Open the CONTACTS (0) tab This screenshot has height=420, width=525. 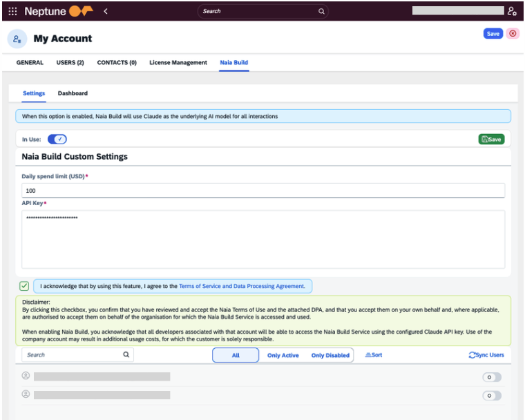[117, 63]
